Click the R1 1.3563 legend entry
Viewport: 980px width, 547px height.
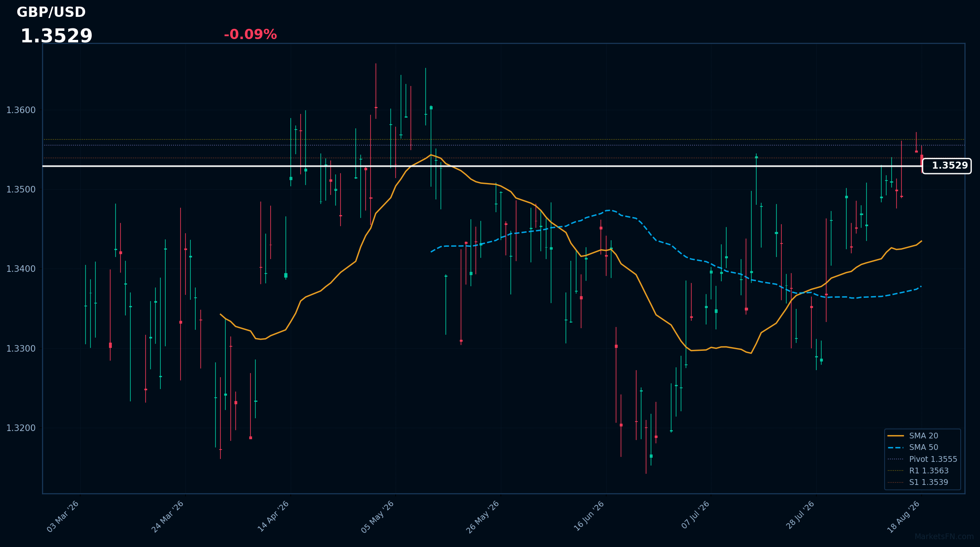click(918, 471)
